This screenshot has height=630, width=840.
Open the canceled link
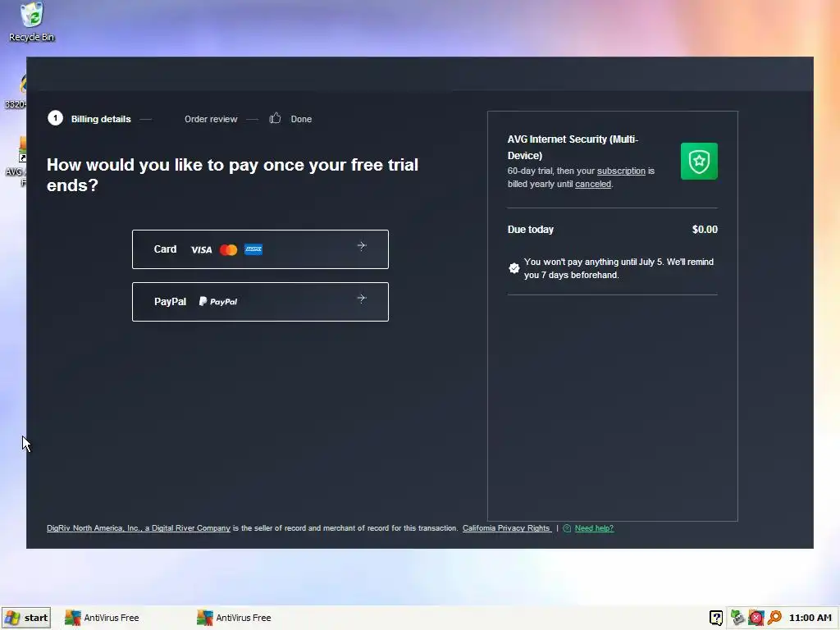[593, 184]
